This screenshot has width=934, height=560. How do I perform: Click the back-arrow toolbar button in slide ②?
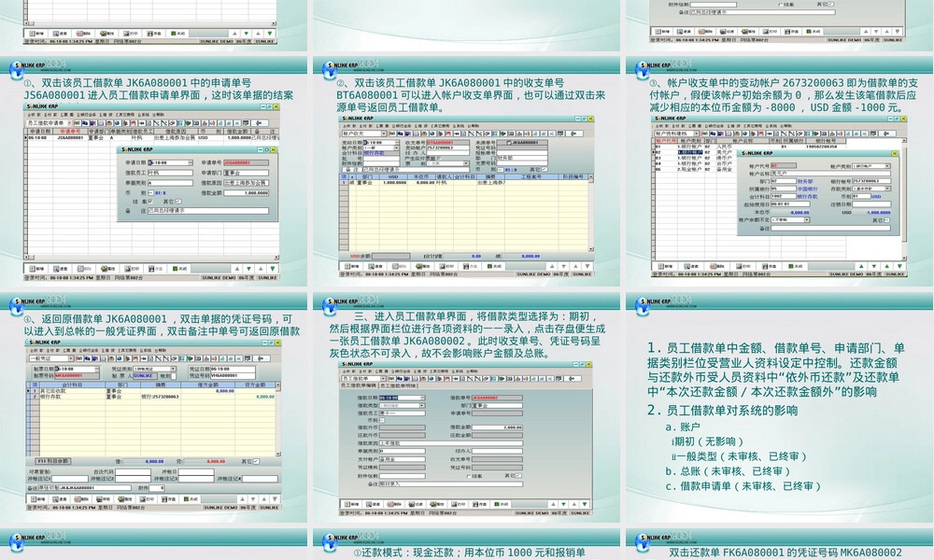tap(573, 133)
